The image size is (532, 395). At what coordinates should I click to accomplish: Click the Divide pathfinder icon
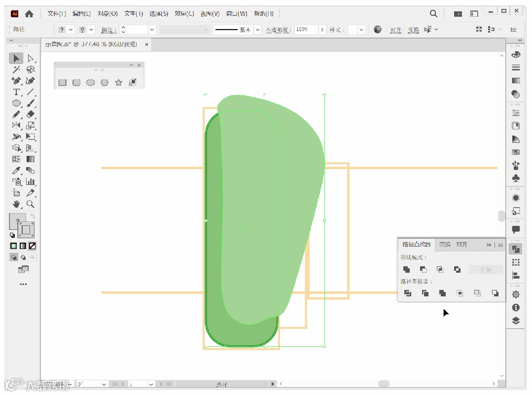pos(408,293)
